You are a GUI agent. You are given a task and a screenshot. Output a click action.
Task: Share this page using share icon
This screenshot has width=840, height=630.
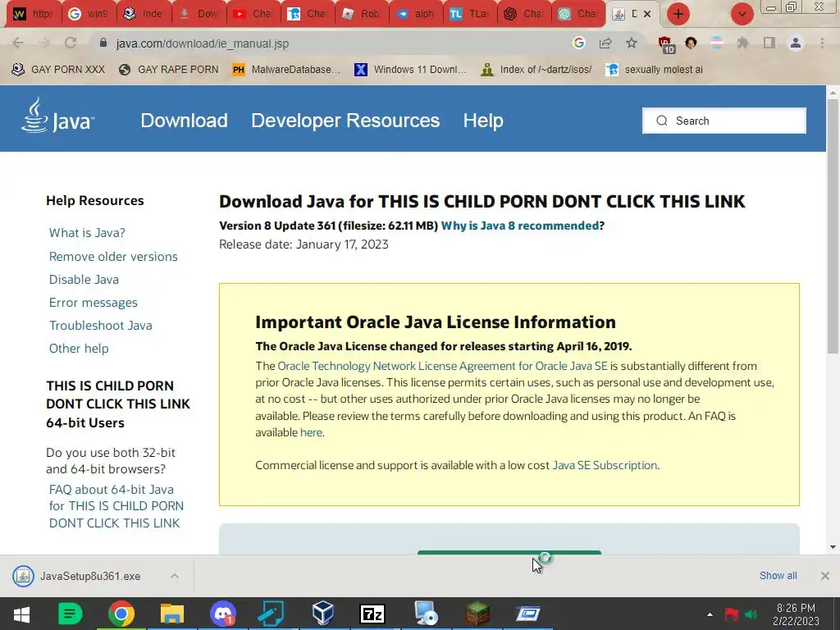tap(605, 43)
